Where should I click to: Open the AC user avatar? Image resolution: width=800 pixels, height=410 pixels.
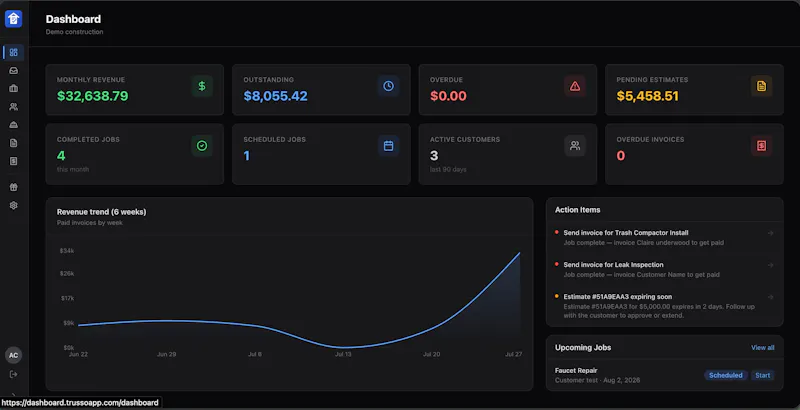coord(14,355)
